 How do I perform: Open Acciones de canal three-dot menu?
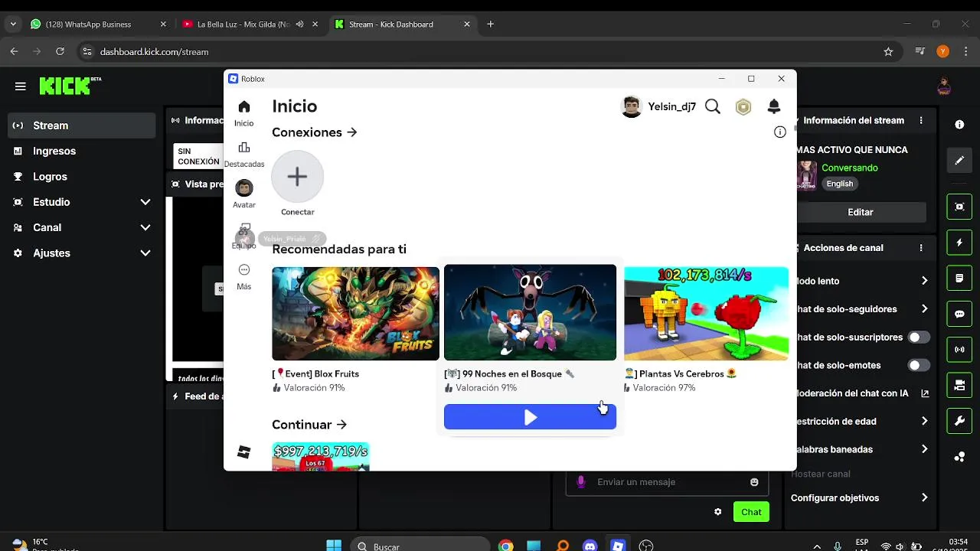tap(921, 248)
